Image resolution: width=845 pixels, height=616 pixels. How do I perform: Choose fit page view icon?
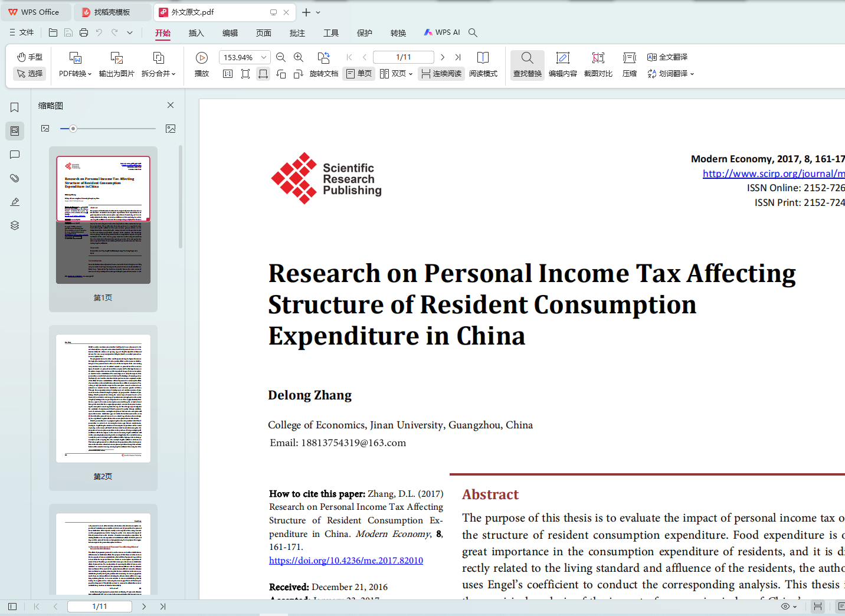(x=245, y=74)
